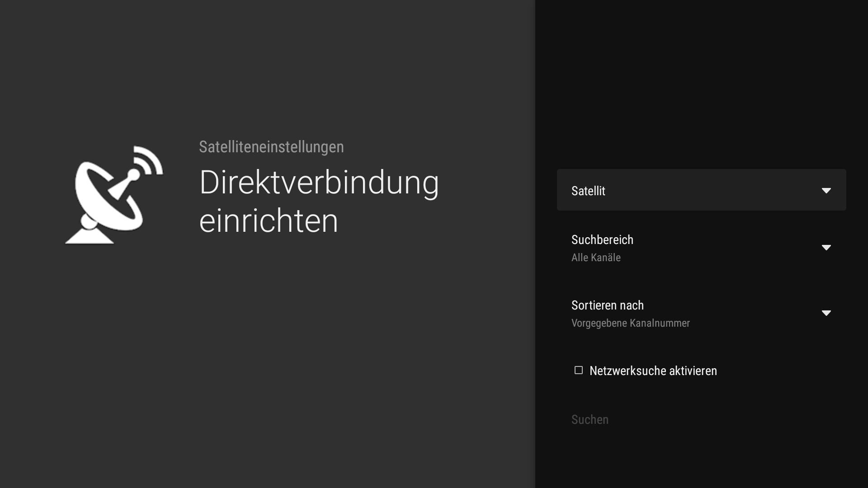Select the Vorgegebene Kanalnummer value
This screenshot has width=868, height=488.
(x=630, y=323)
